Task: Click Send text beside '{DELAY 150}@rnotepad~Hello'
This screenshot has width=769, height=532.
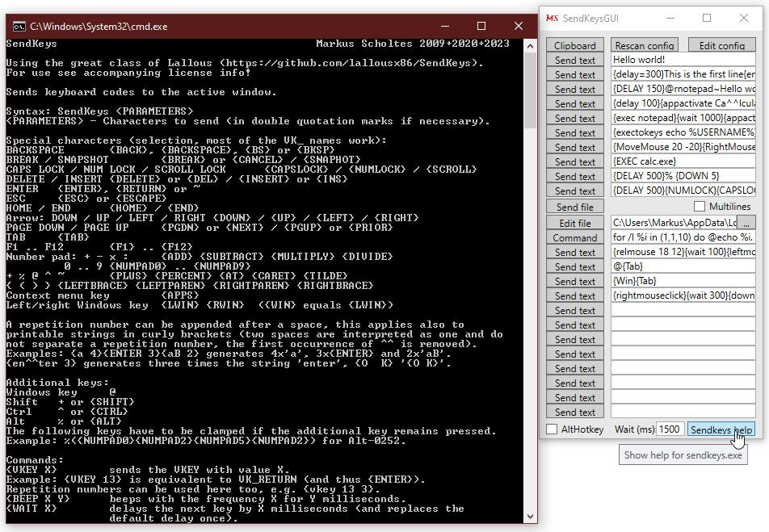Action: tap(575, 89)
